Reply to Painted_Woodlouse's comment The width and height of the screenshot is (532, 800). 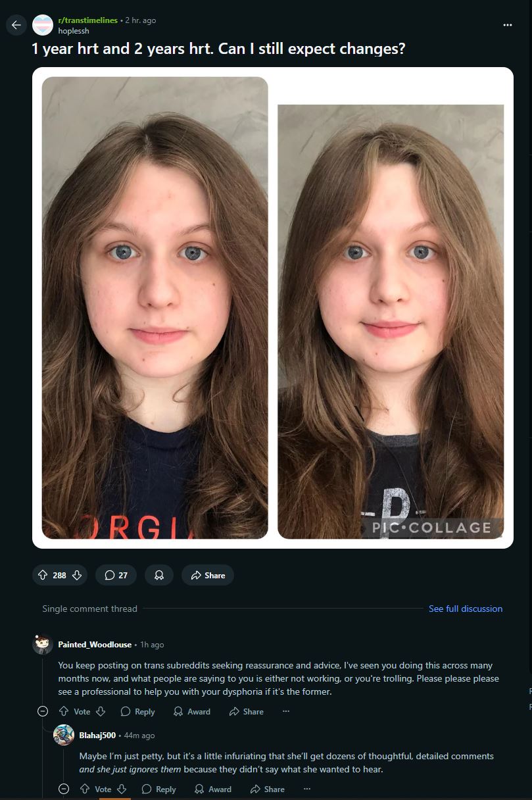[x=138, y=711]
